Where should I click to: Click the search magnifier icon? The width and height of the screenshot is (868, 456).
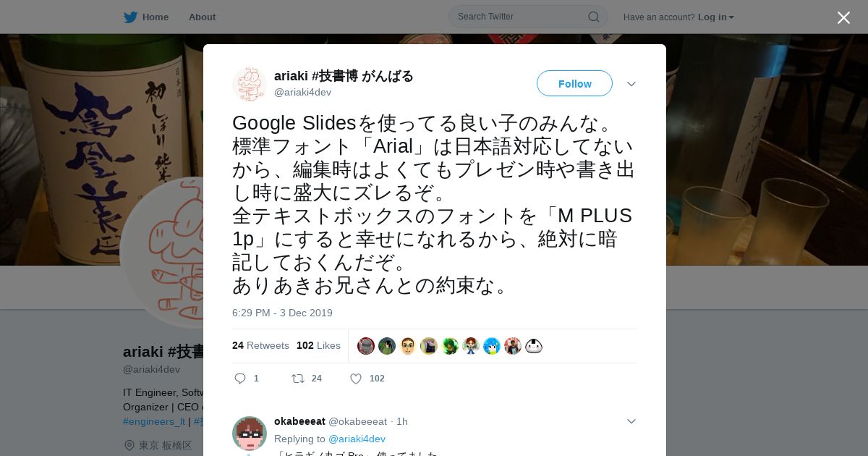pos(593,17)
